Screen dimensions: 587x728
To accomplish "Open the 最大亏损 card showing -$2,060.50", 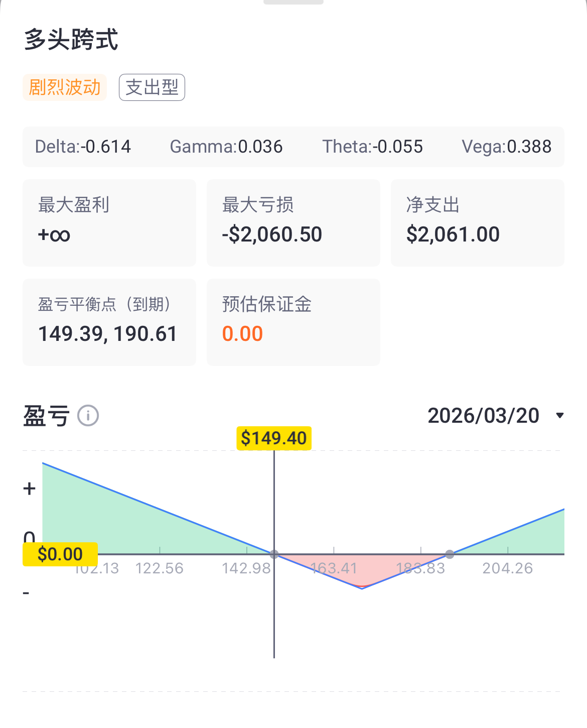I will click(x=293, y=223).
